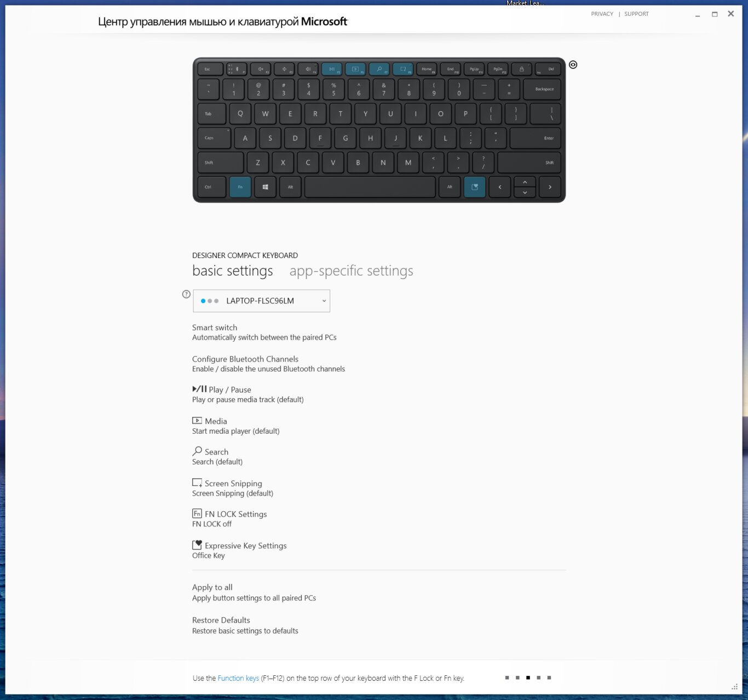Viewport: 748px width, 700px height.
Task: Select the basic settings tab
Action: [x=233, y=271]
